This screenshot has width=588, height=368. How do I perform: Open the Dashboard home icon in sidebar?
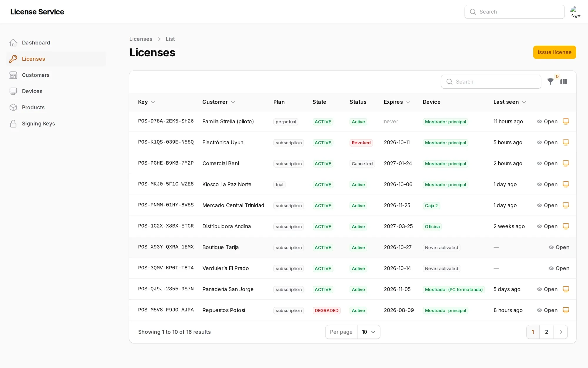click(x=13, y=43)
